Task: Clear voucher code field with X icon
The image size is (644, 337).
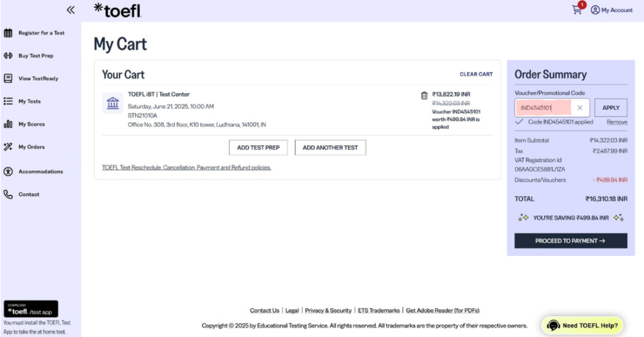Action: click(580, 108)
